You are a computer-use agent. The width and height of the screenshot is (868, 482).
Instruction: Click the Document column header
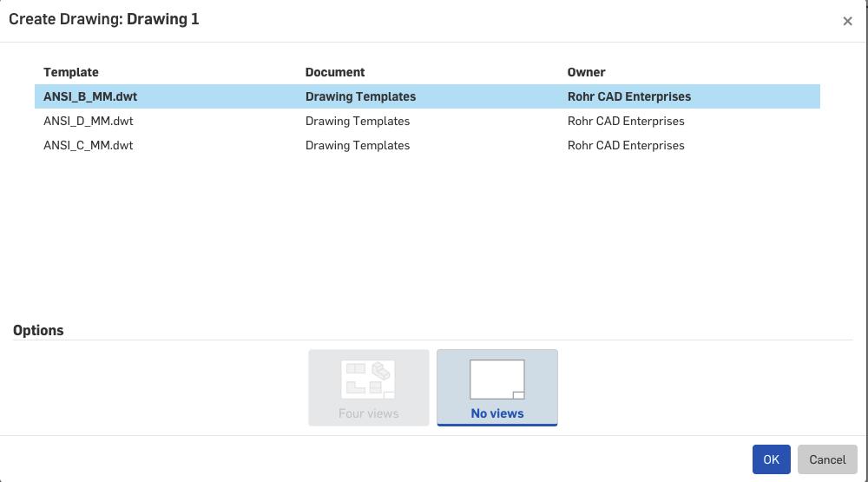tap(335, 72)
